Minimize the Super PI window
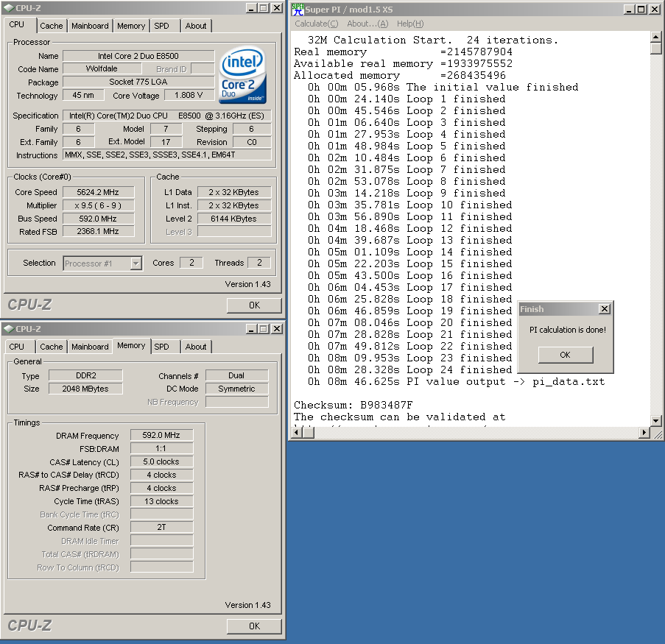 click(x=630, y=9)
